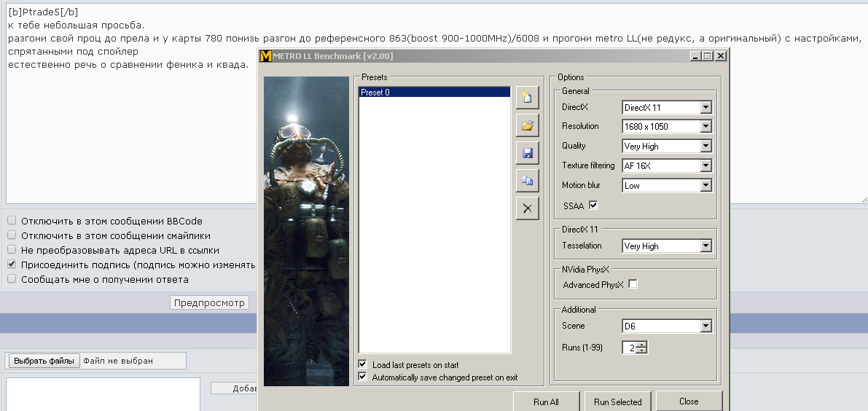Image resolution: width=868 pixels, height=411 pixels.
Task: Click the Run Selected button
Action: point(618,402)
